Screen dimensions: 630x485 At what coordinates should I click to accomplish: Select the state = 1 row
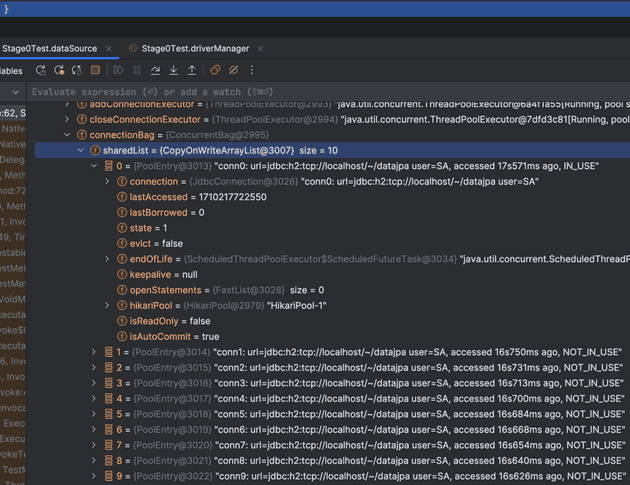pyautogui.click(x=332, y=228)
